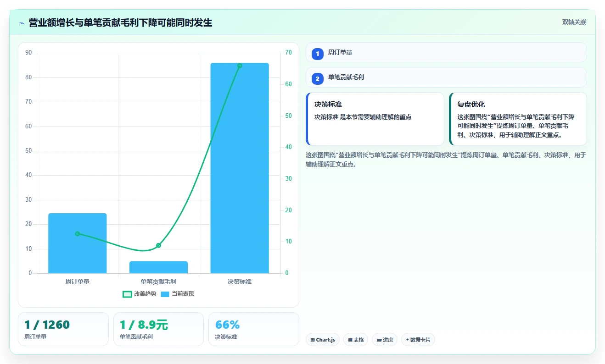The image size is (605, 364).
Task: Select the Chart.js tag
Action: click(x=323, y=340)
